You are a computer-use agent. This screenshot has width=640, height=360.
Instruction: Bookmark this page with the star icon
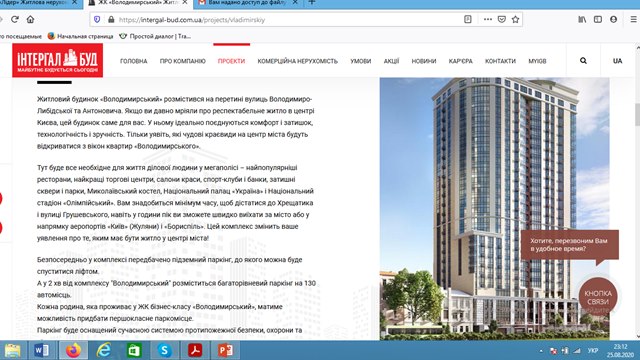pyautogui.click(x=516, y=19)
